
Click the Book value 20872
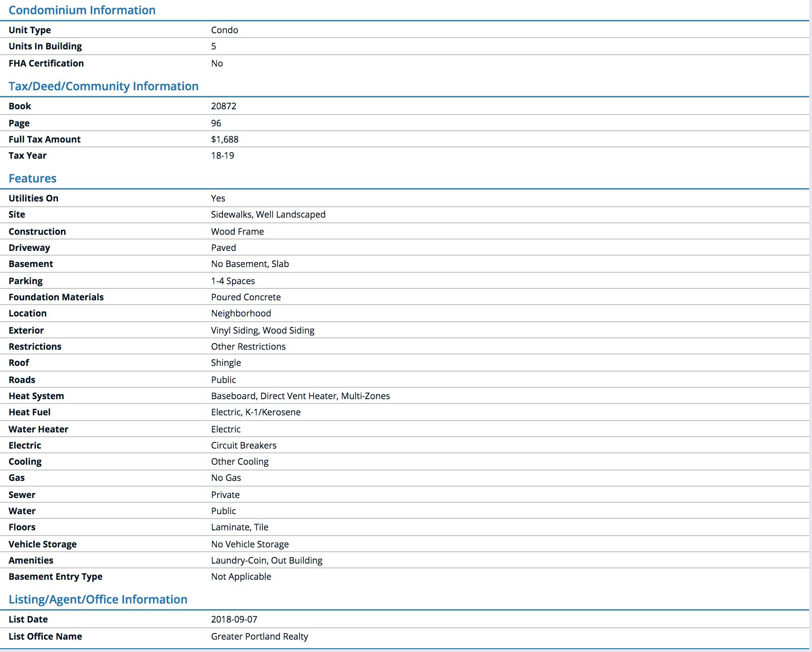[x=223, y=106]
